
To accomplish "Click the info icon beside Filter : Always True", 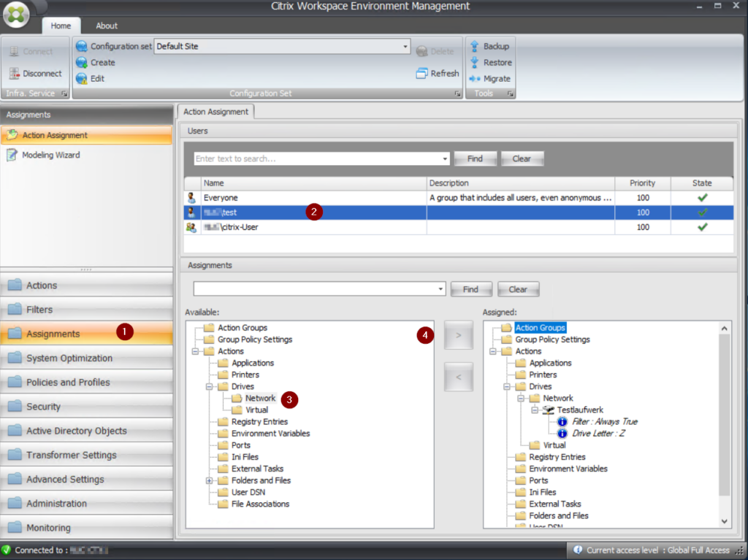I will [562, 422].
